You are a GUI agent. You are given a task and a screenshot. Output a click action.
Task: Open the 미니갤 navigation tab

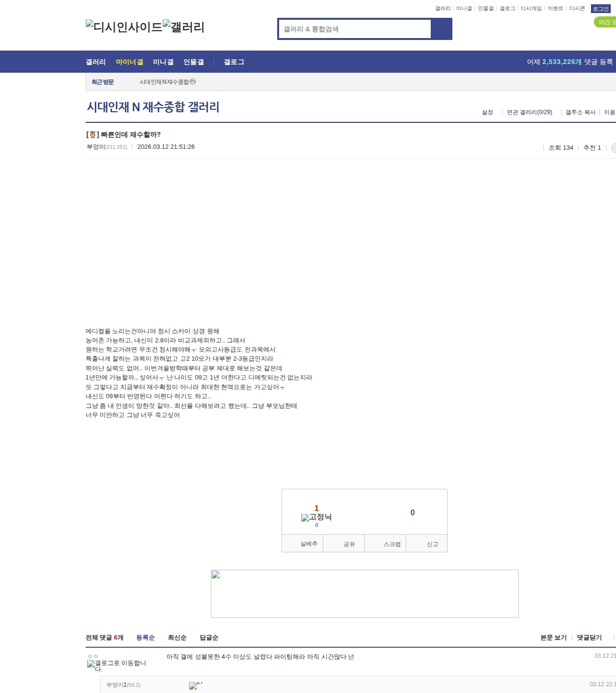(x=163, y=62)
